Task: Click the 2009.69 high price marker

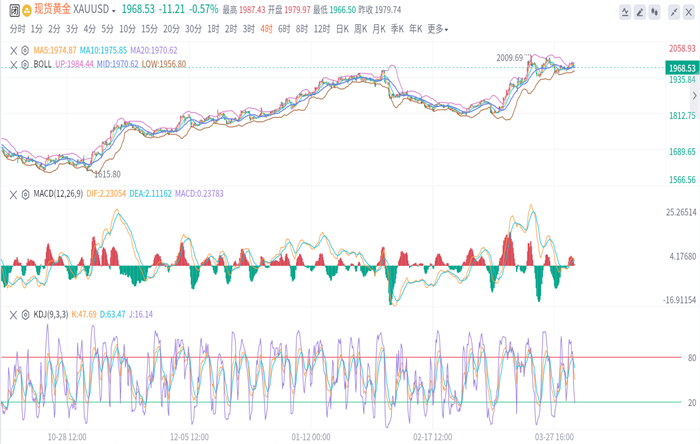Action: [x=509, y=58]
